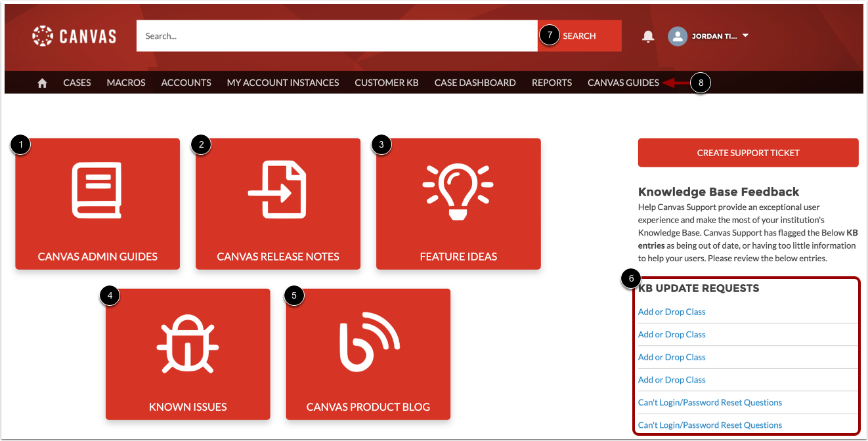Select MY ACCOUNT INSTANCES from the navigation
868x441 pixels.
tap(282, 82)
